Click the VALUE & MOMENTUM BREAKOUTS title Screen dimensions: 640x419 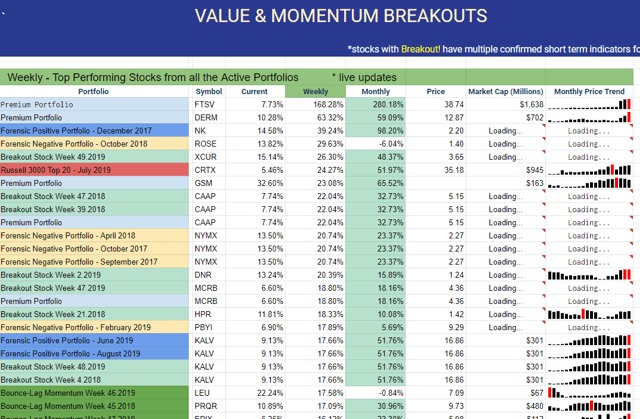(341, 16)
